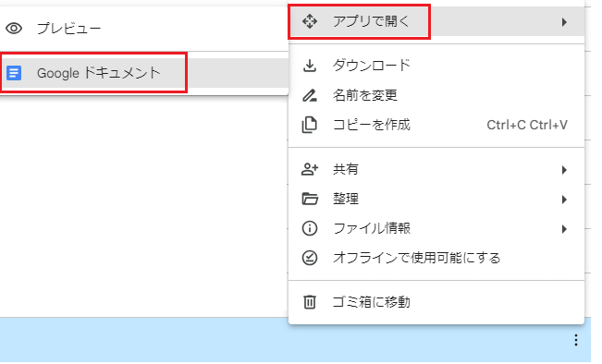
Task: Open file with Google ドキュメント
Action: (144, 73)
